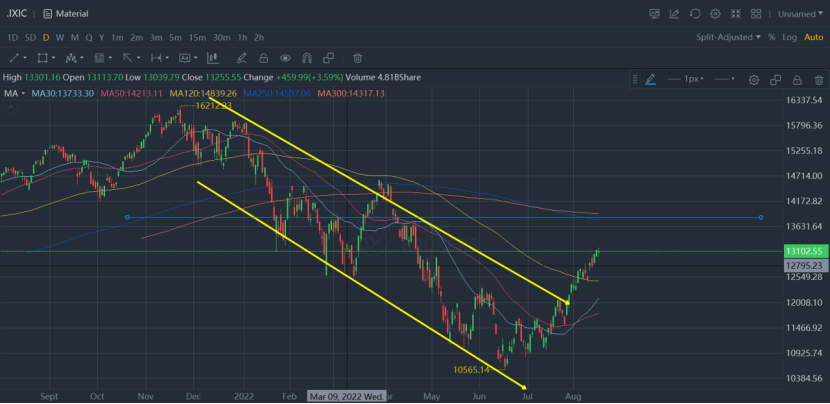Click the multi-chart grid layout icon
The image size is (830, 404).
[x=756, y=14]
